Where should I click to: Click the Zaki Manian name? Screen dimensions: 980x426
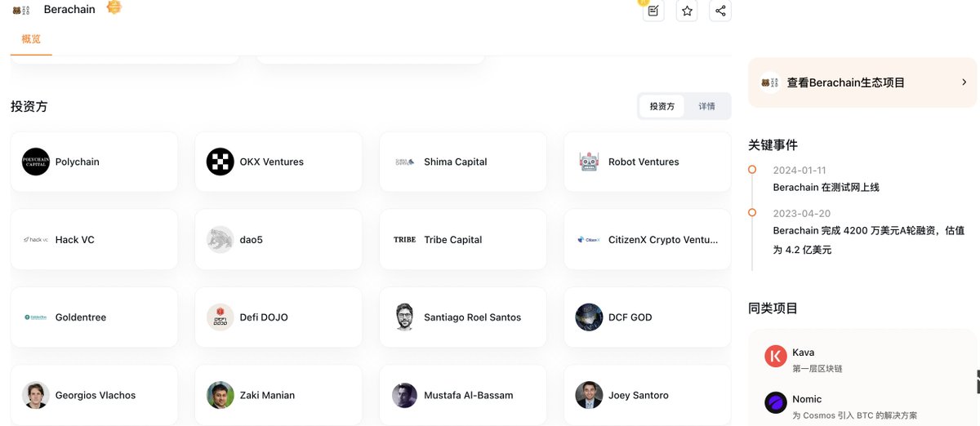coord(267,395)
